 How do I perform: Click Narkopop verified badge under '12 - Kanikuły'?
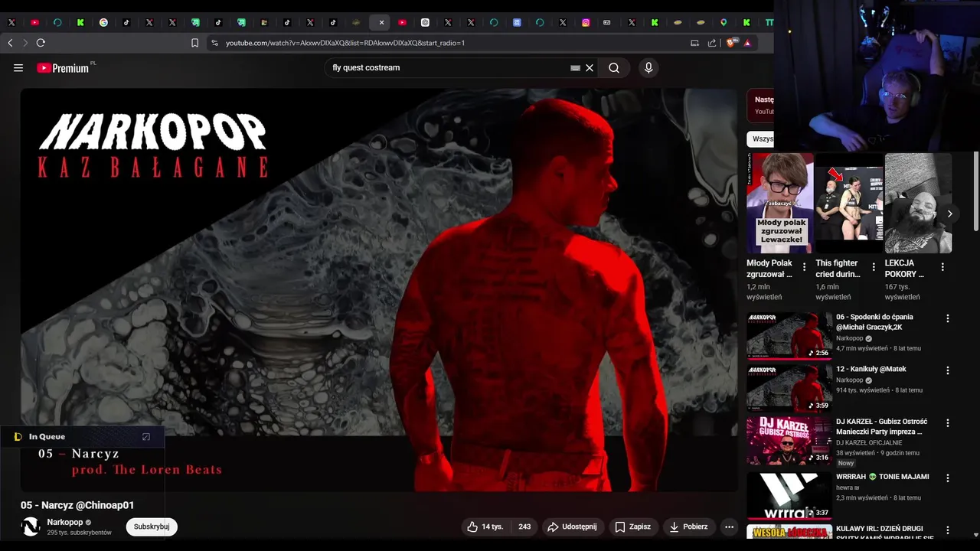click(x=868, y=380)
